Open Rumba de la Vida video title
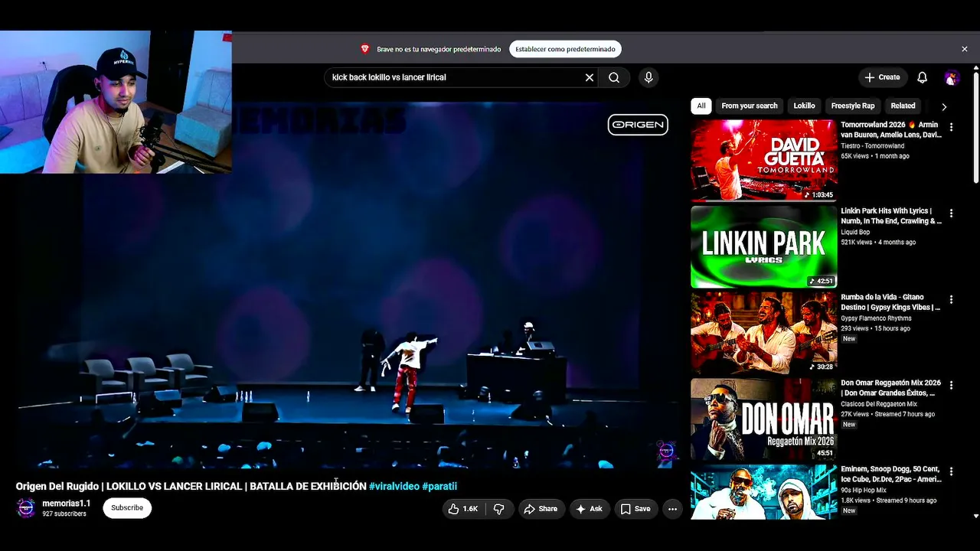This screenshot has height=551, width=980. [x=891, y=302]
